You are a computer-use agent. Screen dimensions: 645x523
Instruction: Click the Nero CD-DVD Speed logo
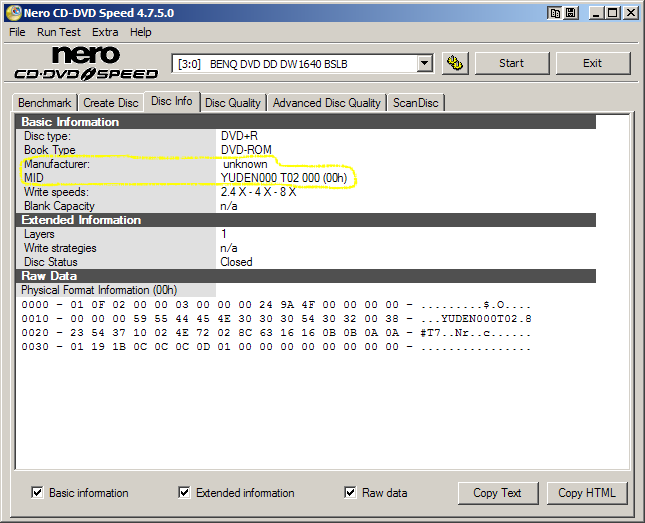(x=86, y=63)
